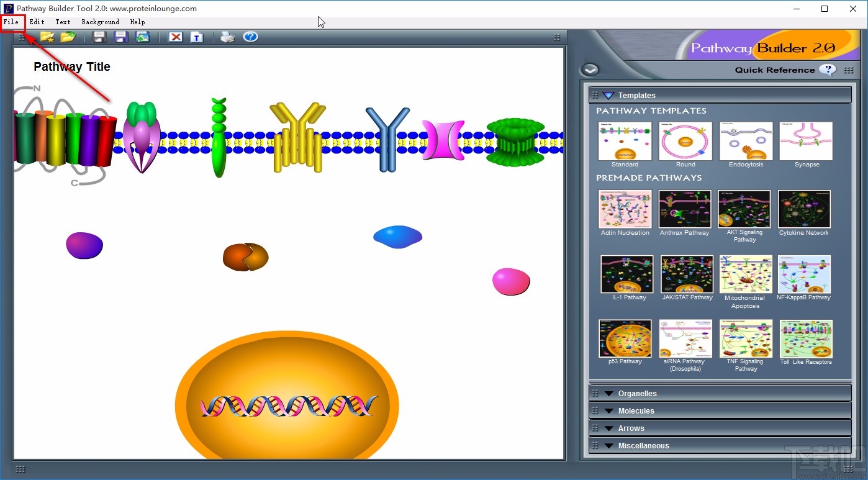Click the new pathway folder icon with star
868x480 pixels.
[x=47, y=37]
